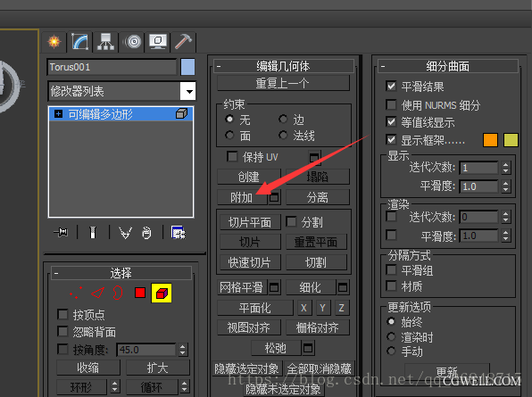The width and height of the screenshot is (532, 397).
Task: Open the Hierarchy panel tab
Action: [x=106, y=42]
